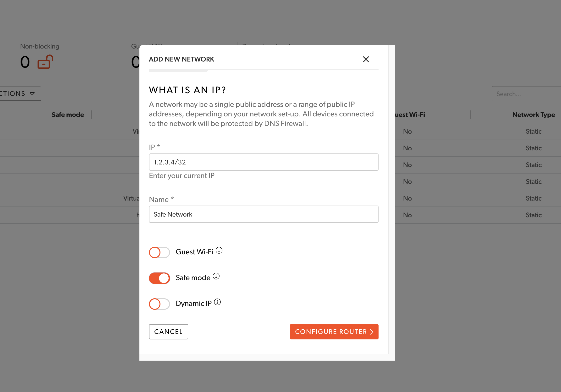Click the Actions dropdown arrow icon

pyautogui.click(x=32, y=94)
